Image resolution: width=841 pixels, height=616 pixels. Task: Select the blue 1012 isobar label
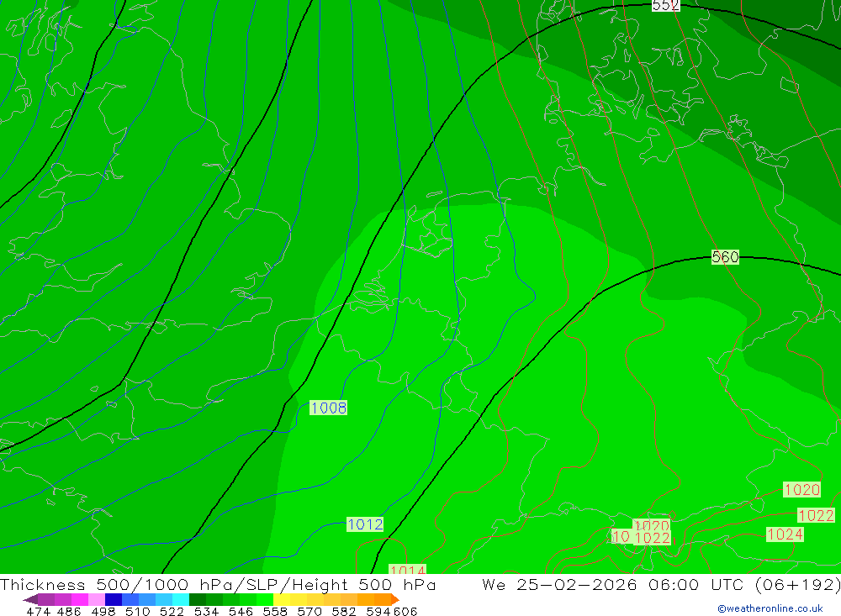[365, 524]
